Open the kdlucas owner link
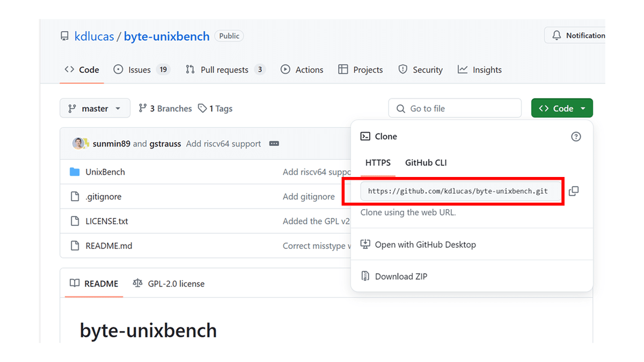The height and width of the screenshot is (362, 644). point(94,36)
